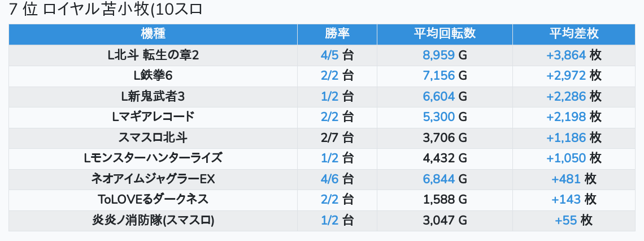Click the L新鬼武者3 machine name
Viewport: 644px width, 241px height.
[x=153, y=97]
